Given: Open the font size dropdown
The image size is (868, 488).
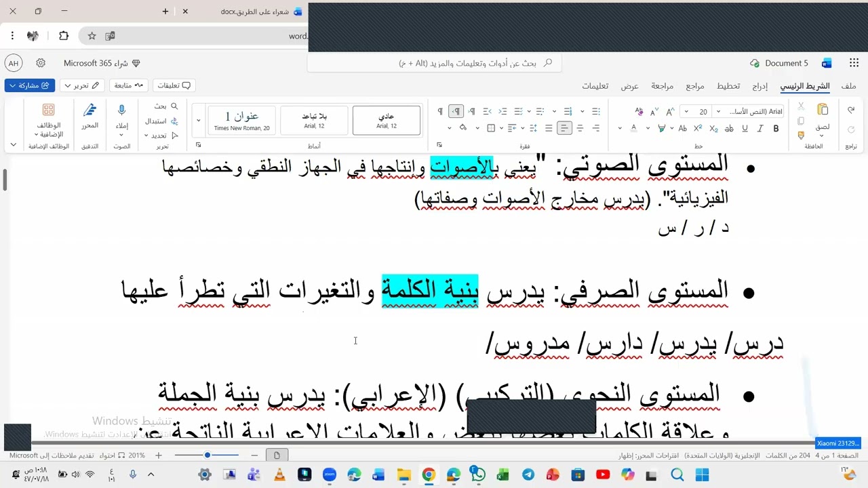Looking at the screenshot, I should coord(686,112).
